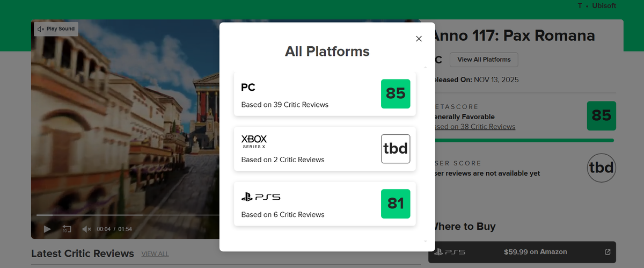644x268 pixels.
Task: Click Play Sound on the video
Action: point(56,29)
